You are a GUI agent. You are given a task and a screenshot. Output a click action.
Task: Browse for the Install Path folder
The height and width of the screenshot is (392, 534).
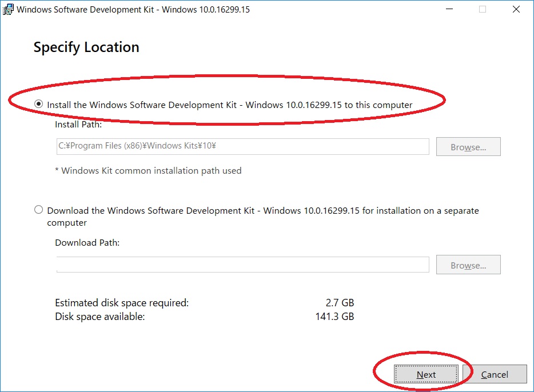point(468,147)
